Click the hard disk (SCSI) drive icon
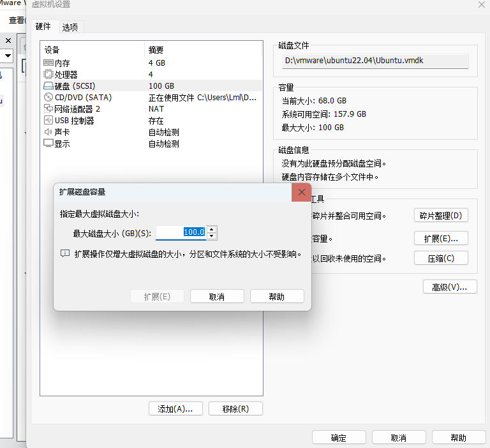 coord(48,86)
